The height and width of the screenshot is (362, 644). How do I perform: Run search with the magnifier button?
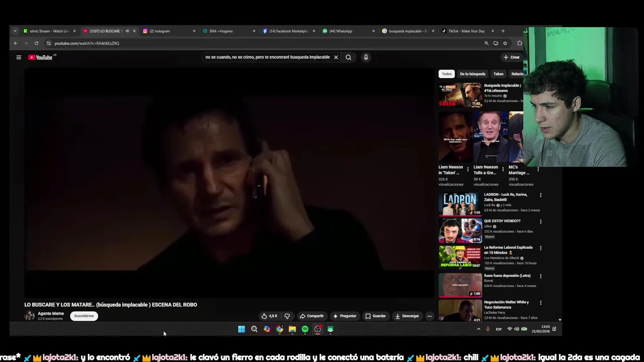point(348,57)
